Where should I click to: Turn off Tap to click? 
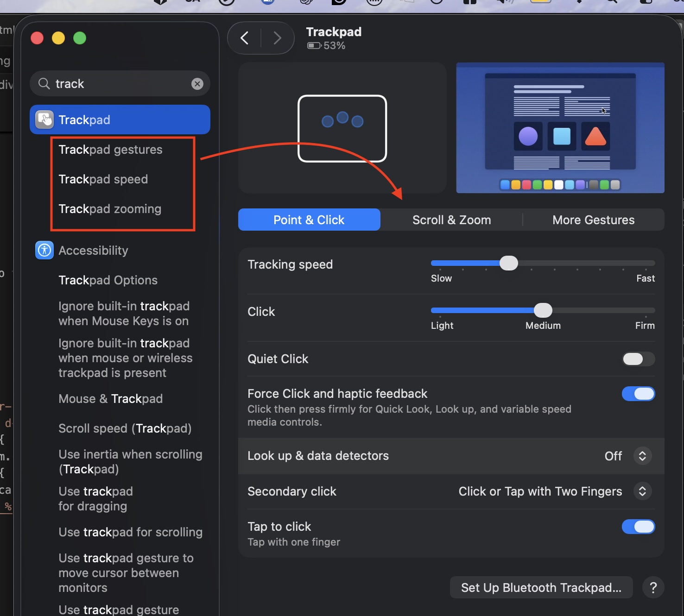coord(638,527)
